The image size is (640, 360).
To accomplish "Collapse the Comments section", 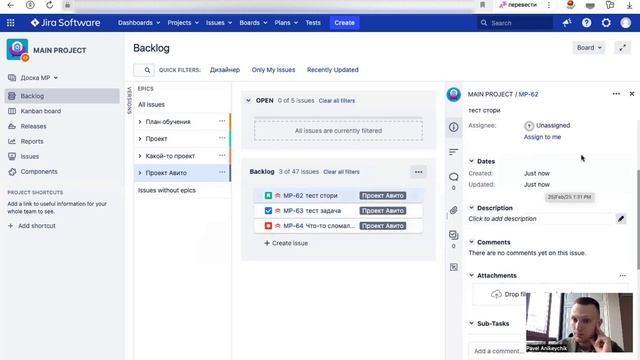I will click(471, 242).
